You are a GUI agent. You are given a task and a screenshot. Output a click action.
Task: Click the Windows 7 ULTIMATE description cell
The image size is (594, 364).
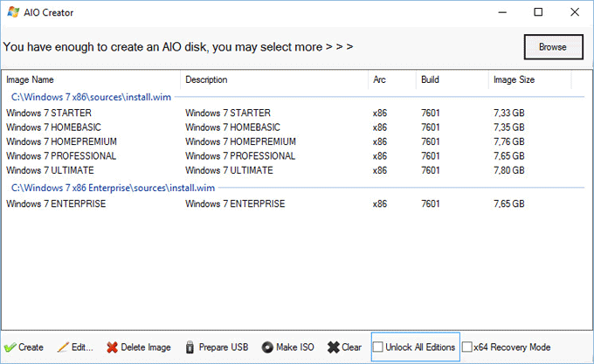pos(229,170)
